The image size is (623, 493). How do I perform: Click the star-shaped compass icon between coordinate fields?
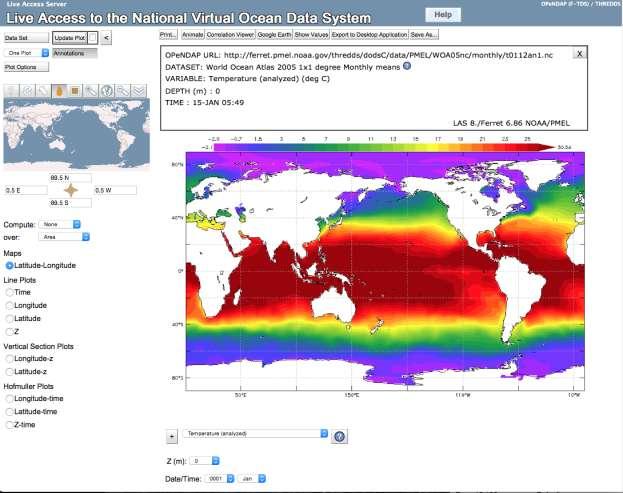coord(71,190)
